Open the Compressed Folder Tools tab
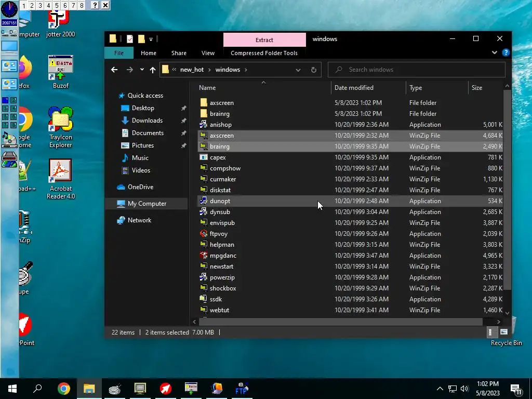Image resolution: width=532 pixels, height=399 pixels. coord(264,53)
